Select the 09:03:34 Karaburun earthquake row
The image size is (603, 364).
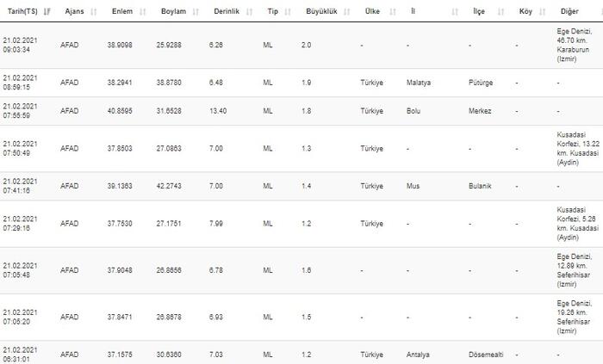click(x=301, y=45)
